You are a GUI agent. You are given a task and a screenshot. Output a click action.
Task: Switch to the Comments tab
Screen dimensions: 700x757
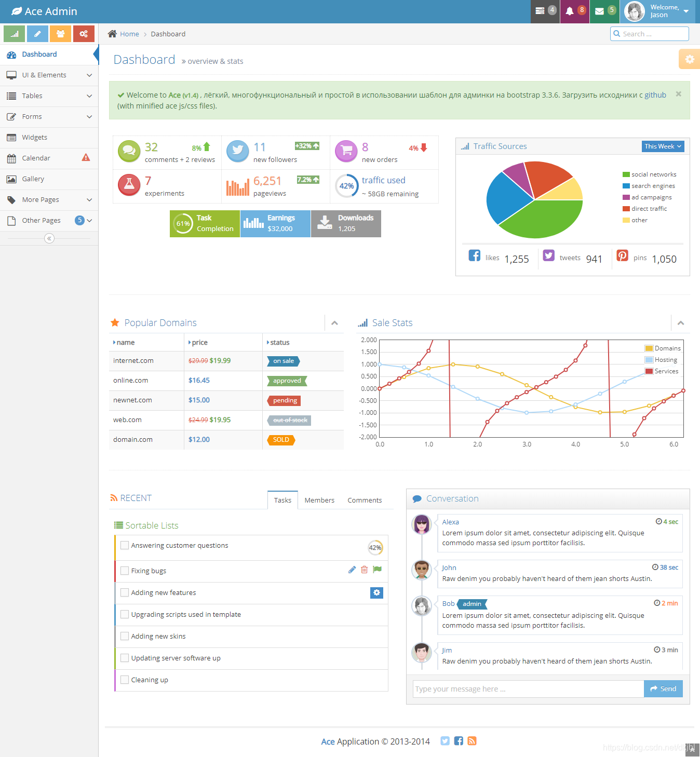tap(365, 500)
